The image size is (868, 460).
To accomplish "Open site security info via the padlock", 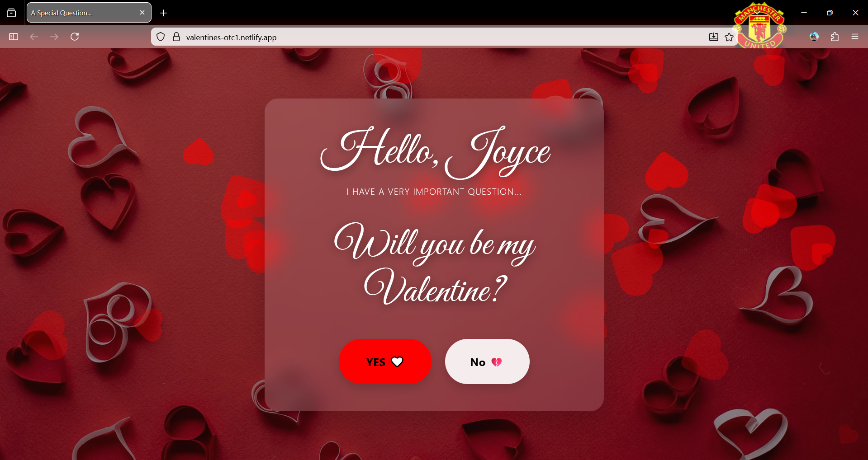I will pos(177,37).
